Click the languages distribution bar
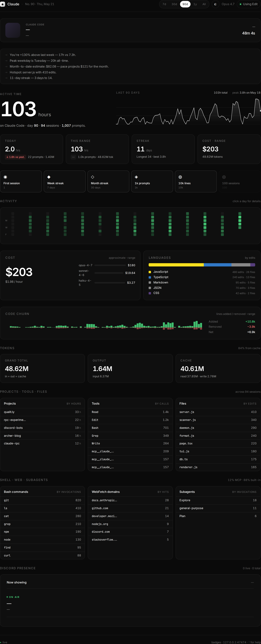The width and height of the screenshot is (261, 644). (x=202, y=265)
